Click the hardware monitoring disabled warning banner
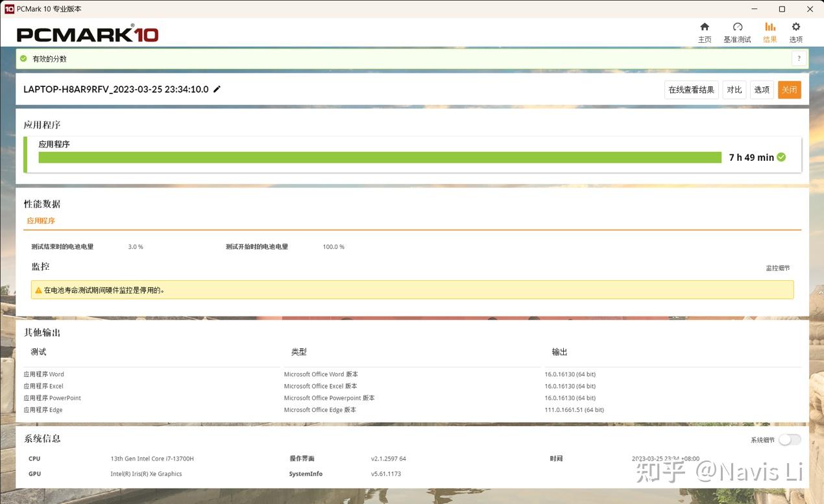The height and width of the screenshot is (504, 824). (412, 290)
